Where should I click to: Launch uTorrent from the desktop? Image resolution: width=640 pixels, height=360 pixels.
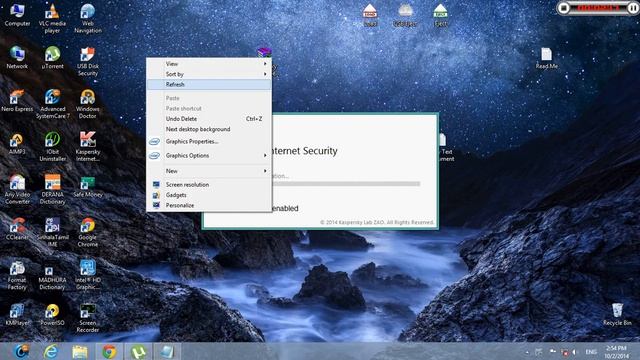pos(52,58)
